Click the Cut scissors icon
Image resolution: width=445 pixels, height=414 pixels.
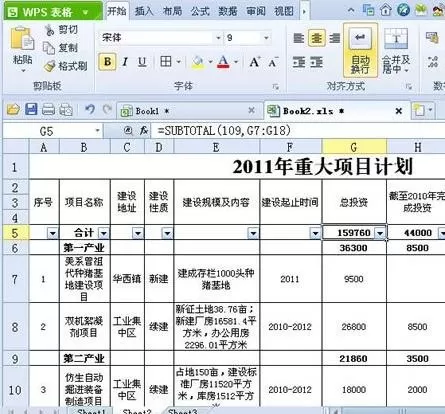click(50, 30)
